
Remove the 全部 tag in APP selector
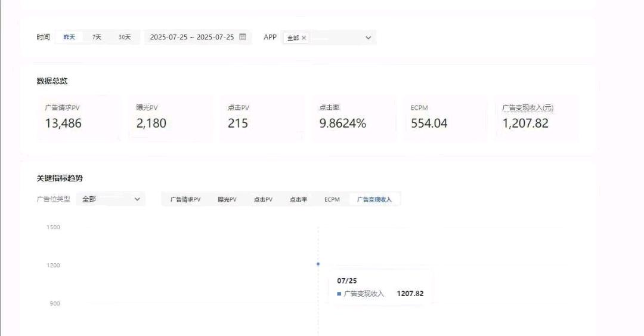(x=304, y=38)
